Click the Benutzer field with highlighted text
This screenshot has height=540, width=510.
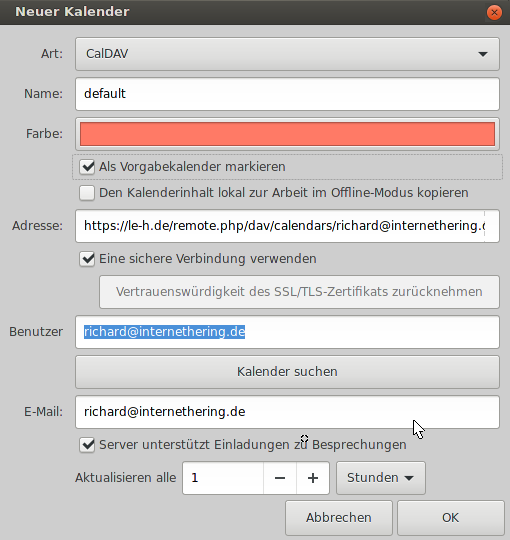tap(287, 332)
